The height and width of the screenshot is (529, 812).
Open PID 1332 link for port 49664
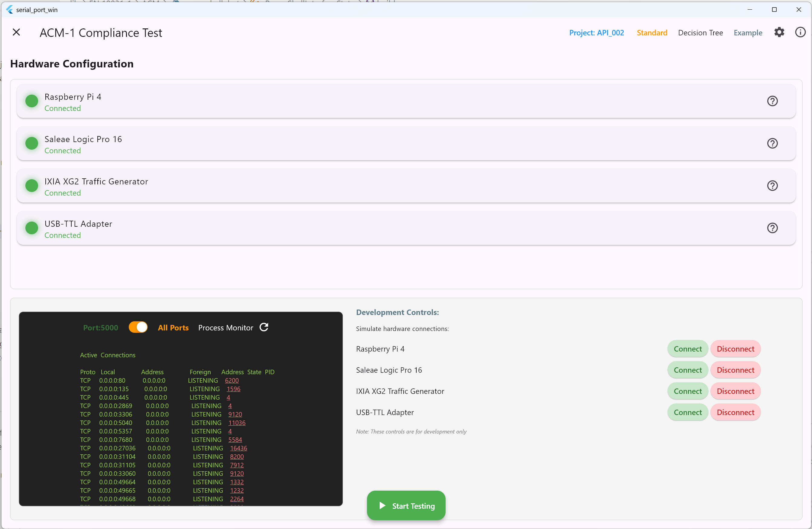pyautogui.click(x=237, y=482)
